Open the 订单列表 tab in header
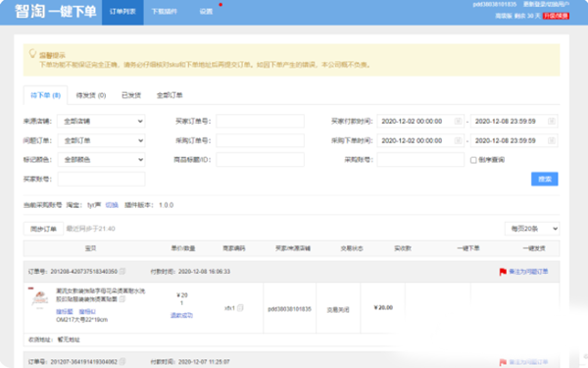This screenshot has width=588, height=368. [122, 12]
